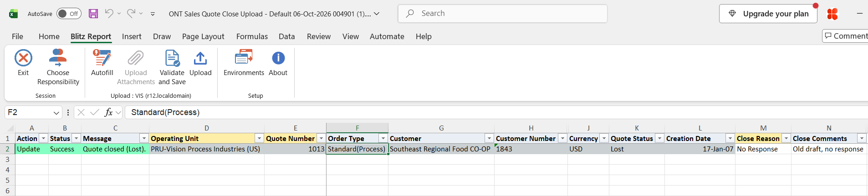The height and width of the screenshot is (196, 868).
Task: Open the About info icon
Action: [x=278, y=58]
